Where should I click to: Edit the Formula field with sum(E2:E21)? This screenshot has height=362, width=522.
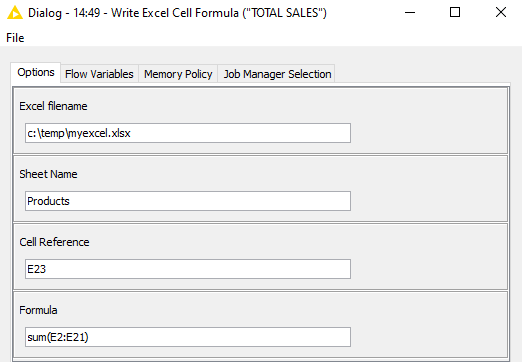(x=188, y=337)
